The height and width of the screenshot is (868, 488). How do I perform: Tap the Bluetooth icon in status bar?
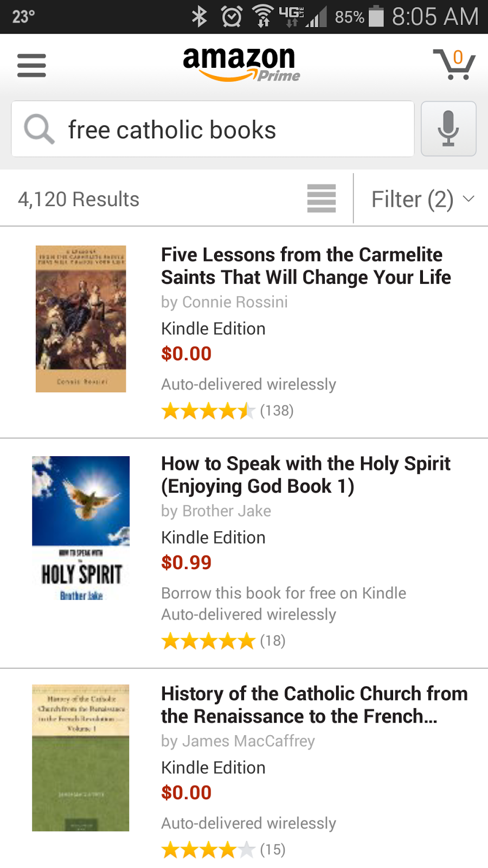[x=200, y=16]
